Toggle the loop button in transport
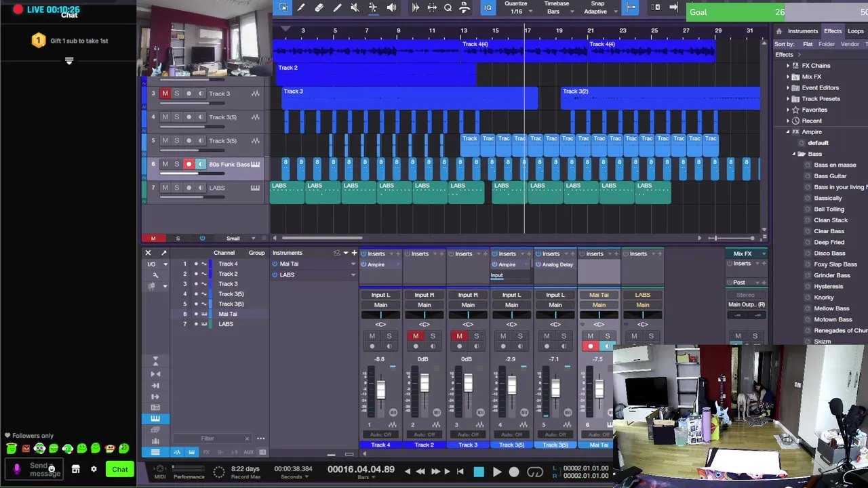 [x=535, y=472]
